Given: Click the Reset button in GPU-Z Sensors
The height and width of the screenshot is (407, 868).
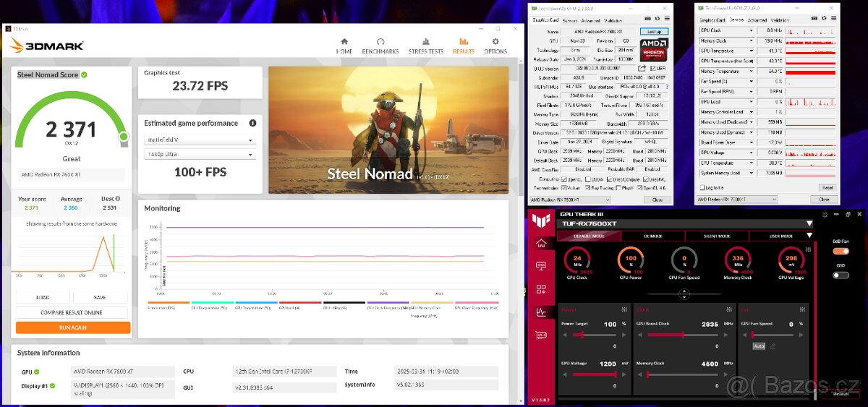Looking at the screenshot, I should [827, 188].
